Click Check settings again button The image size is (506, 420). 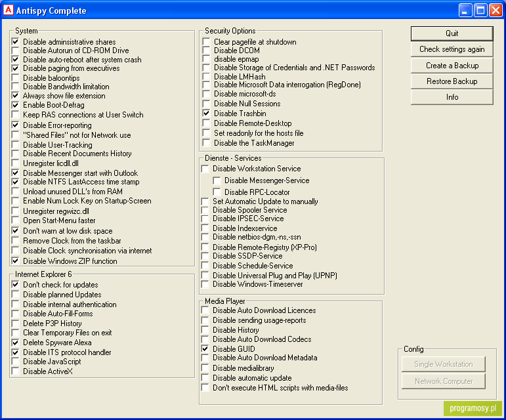pos(452,49)
